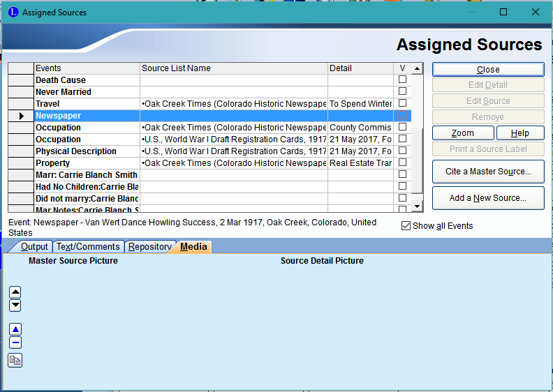
Task: Check V box for Marr: Carrie Blanch Smith
Action: point(402,174)
